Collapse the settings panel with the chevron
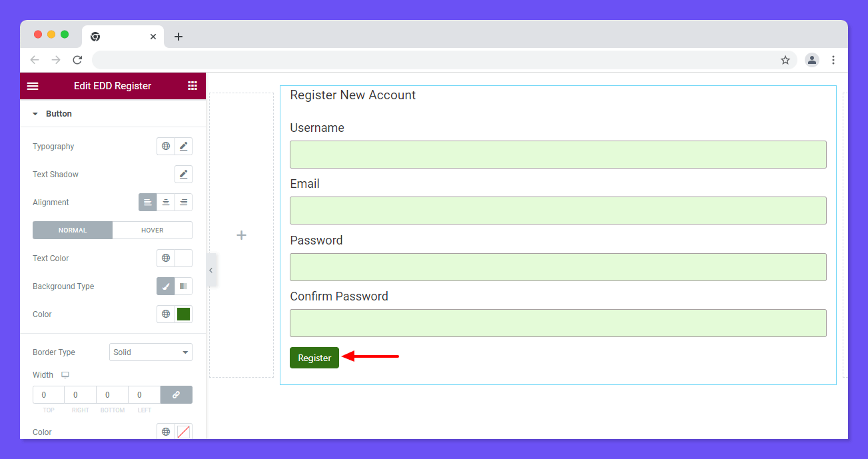 pos(211,270)
